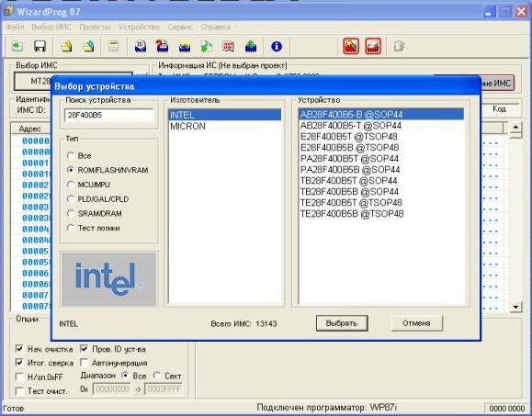532x416 pixels.
Task: Click the "Адрес" column header
Action: (29, 129)
